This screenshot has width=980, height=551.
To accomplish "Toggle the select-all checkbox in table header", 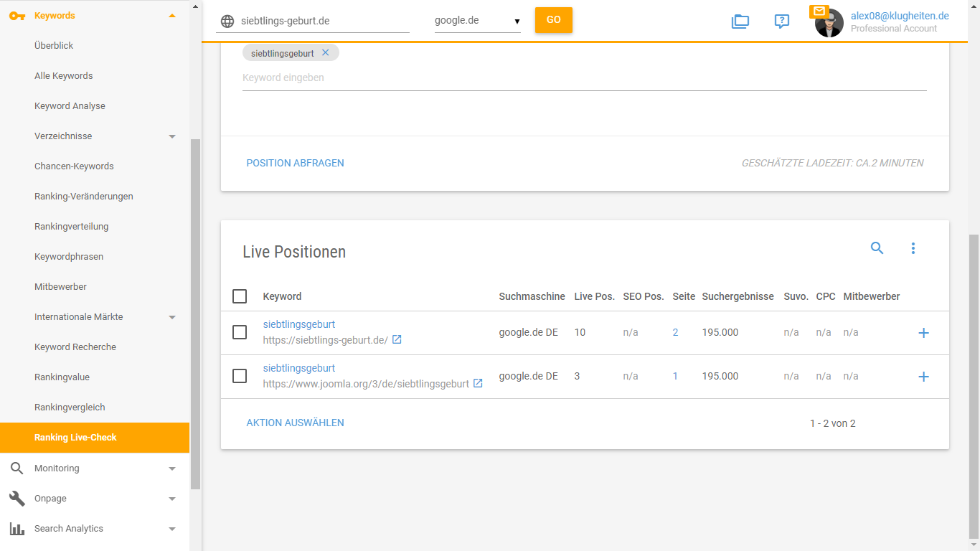I will click(240, 296).
